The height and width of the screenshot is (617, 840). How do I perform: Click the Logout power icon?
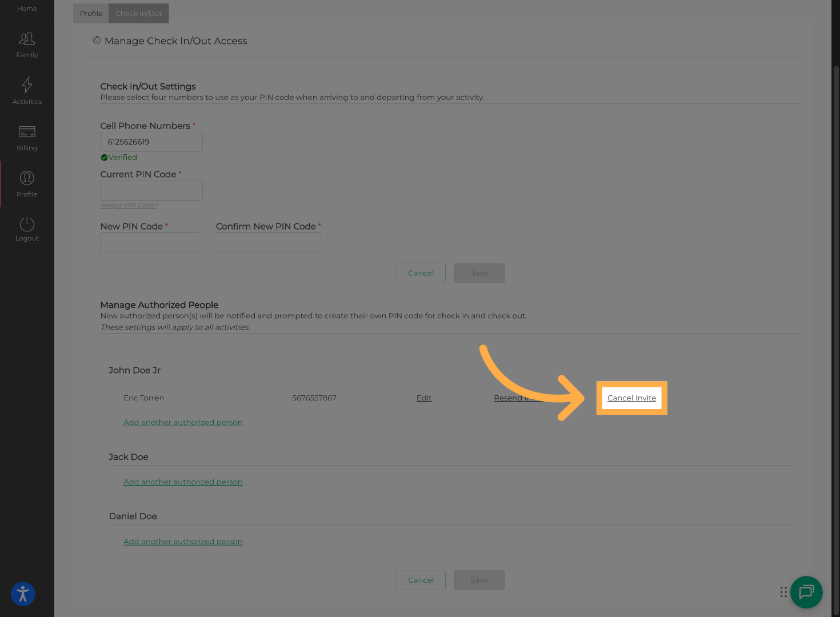pyautogui.click(x=27, y=224)
